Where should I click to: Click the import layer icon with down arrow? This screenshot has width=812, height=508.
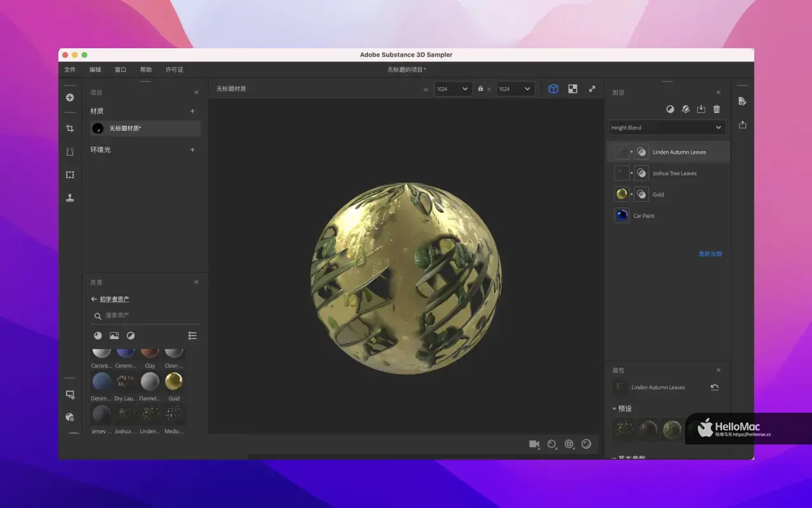701,109
